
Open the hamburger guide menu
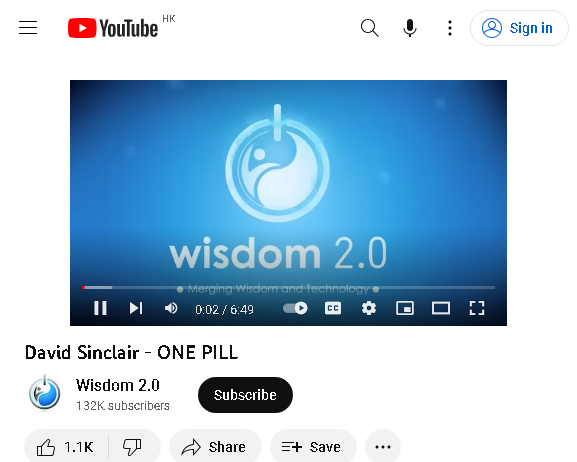click(28, 28)
